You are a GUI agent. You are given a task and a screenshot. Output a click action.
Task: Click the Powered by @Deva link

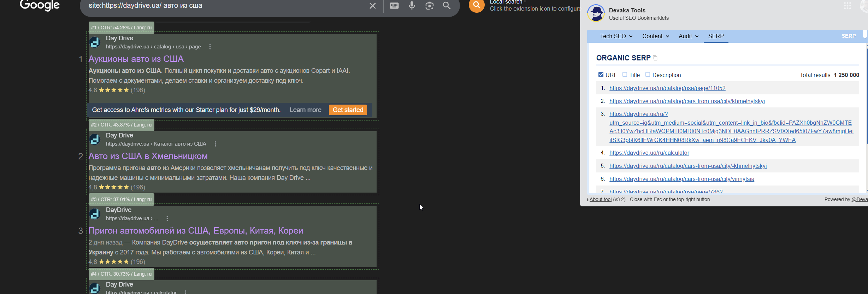[x=860, y=199]
